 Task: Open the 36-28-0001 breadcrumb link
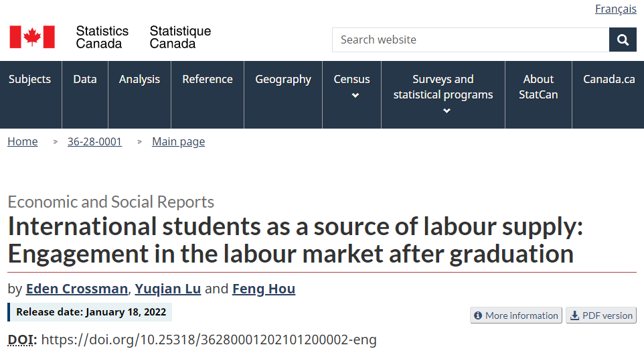click(95, 142)
